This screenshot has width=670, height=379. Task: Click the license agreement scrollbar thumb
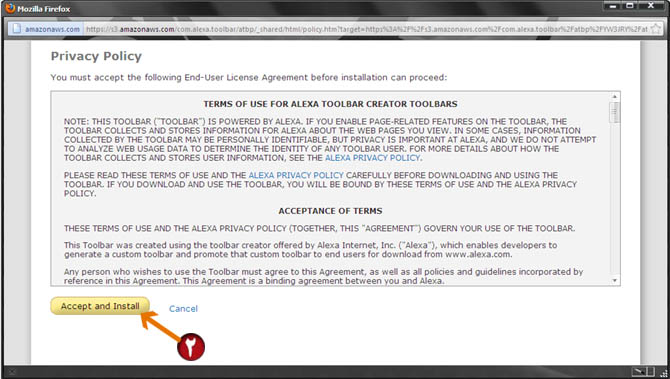pyautogui.click(x=614, y=112)
